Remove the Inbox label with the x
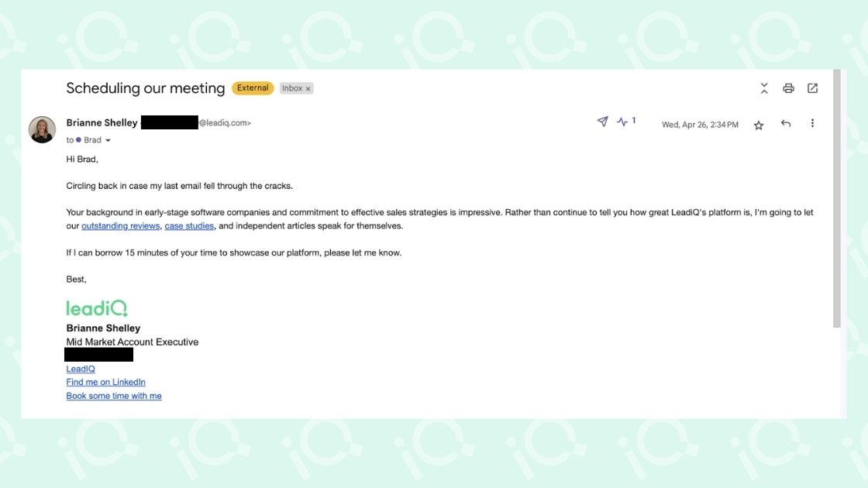Viewport: 868px width, 488px height. point(308,88)
